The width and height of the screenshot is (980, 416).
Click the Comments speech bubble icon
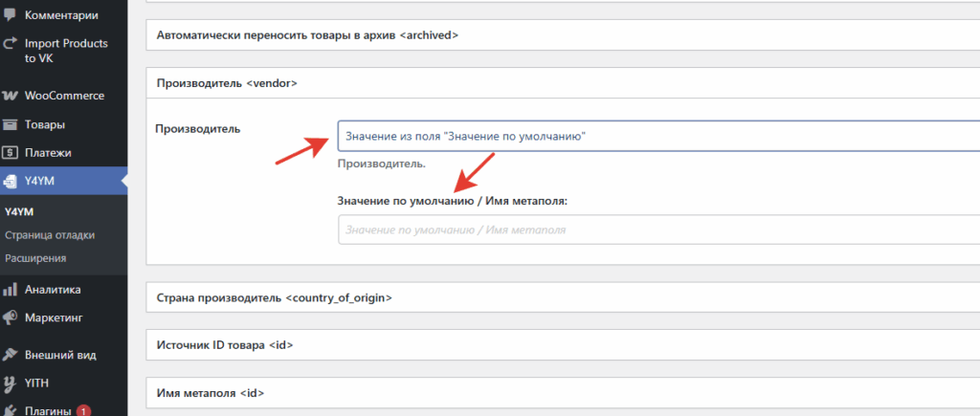click(11, 16)
